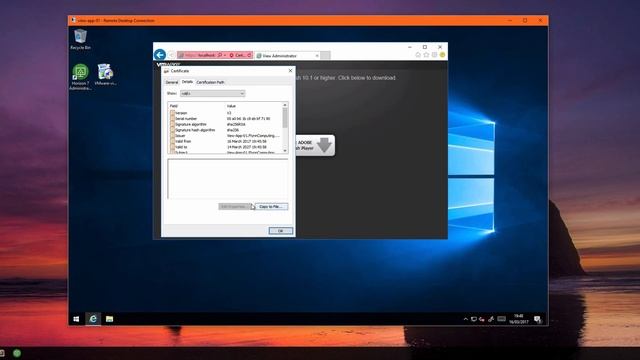Open the Action Center notification icon
The width and height of the screenshot is (640, 360).
pos(538,319)
